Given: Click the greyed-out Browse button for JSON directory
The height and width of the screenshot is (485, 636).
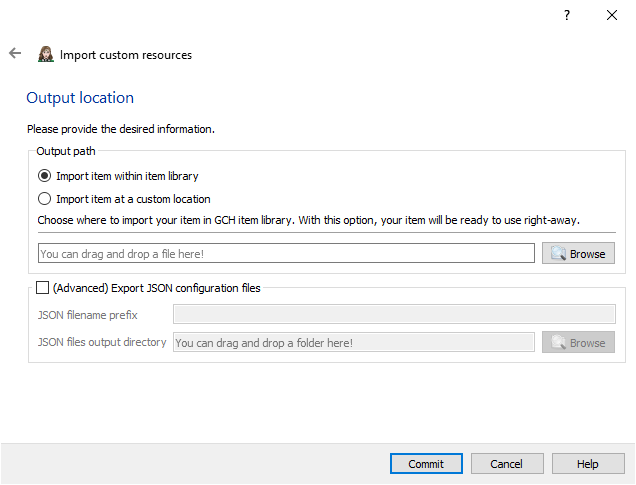Looking at the screenshot, I should 578,343.
